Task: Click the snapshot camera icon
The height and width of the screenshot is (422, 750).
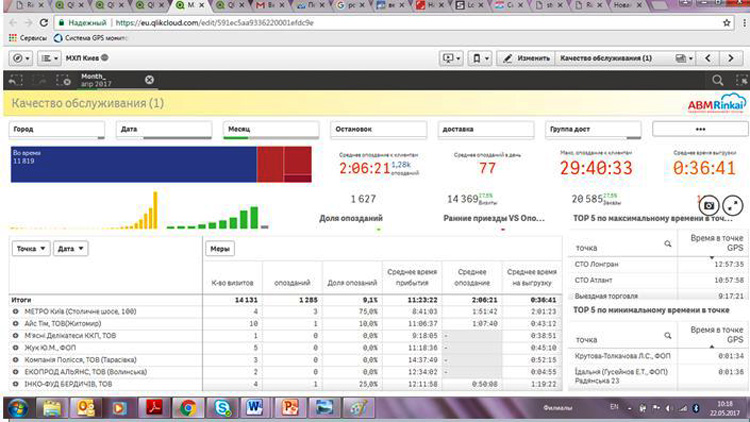Action: click(708, 204)
